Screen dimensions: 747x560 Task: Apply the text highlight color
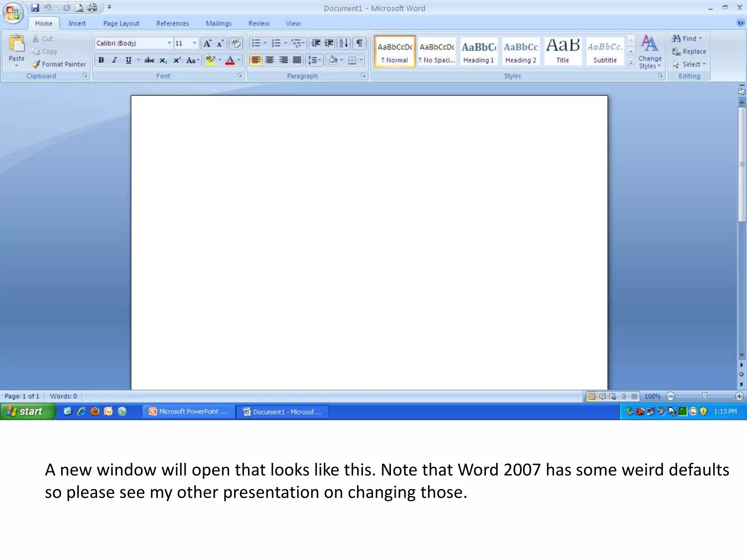pyautogui.click(x=210, y=60)
